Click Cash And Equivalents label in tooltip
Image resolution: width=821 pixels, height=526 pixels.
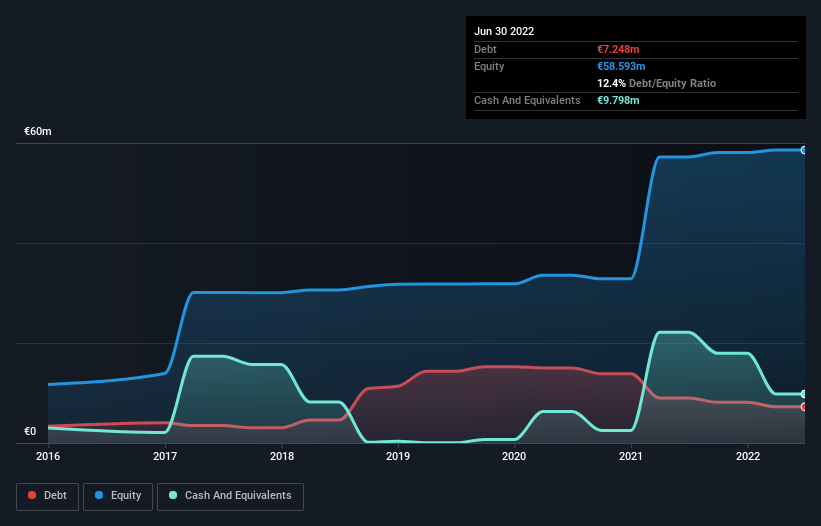pos(527,100)
